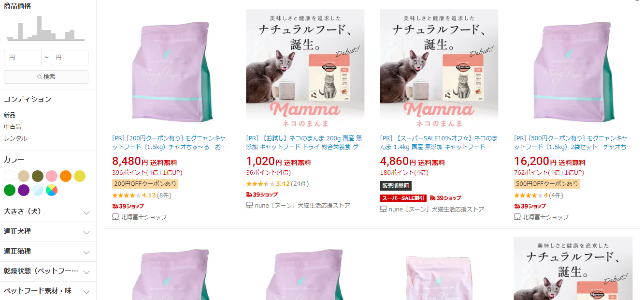Click the 39ショップ truck icon under 1,020円
This screenshot has width=644, height=300.
[x=249, y=195]
